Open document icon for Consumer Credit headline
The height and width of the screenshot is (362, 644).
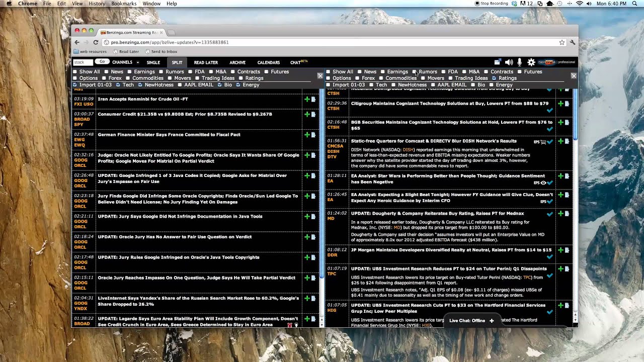(x=313, y=115)
